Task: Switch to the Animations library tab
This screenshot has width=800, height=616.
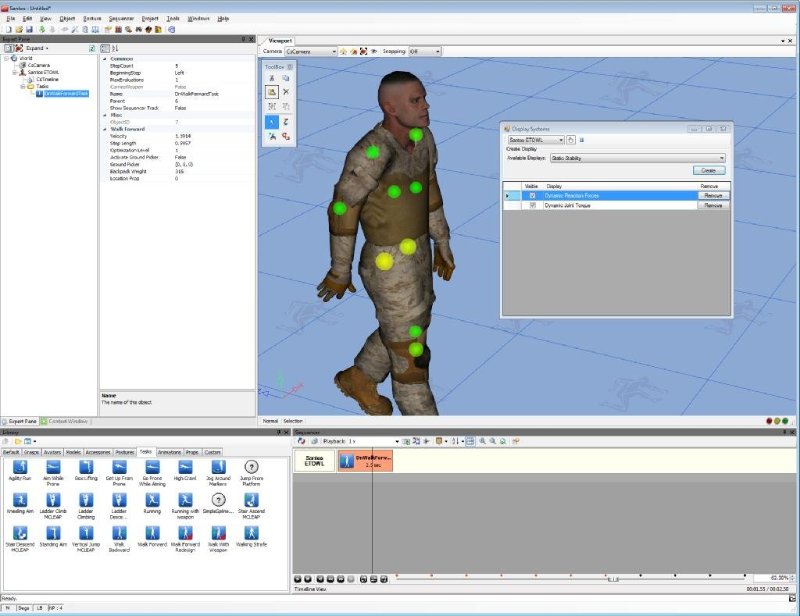Action: (169, 452)
